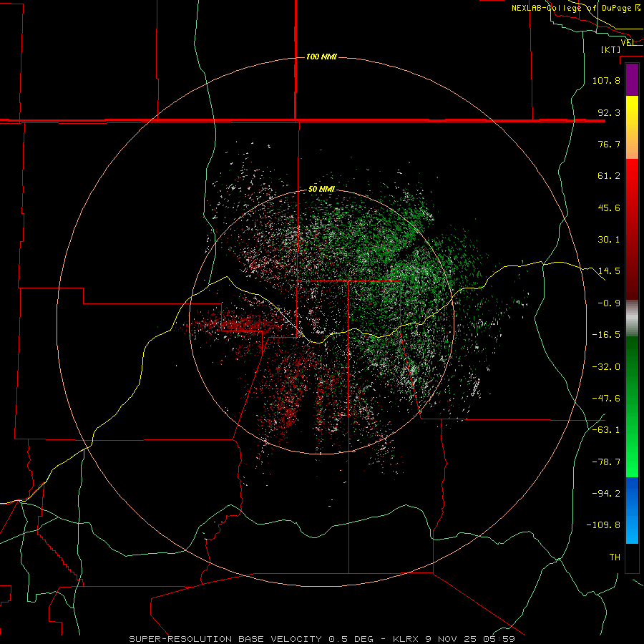Select the -78.7 scale value
The height and width of the screenshot is (644, 644).
606,462
